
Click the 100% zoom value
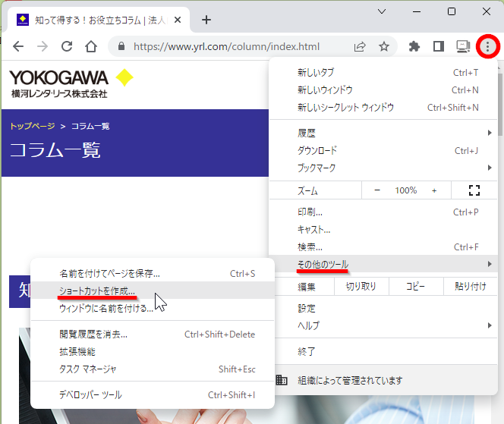click(406, 190)
